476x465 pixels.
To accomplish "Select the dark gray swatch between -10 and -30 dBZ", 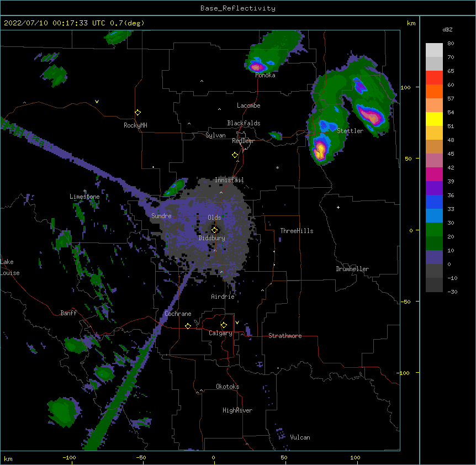I will (x=434, y=285).
